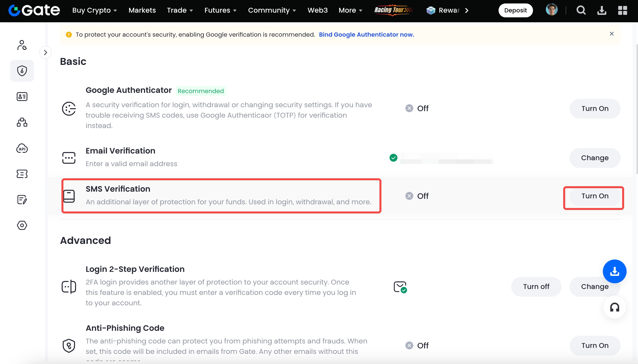Expand the Futures dropdown menu
The height and width of the screenshot is (364, 638).
click(x=220, y=10)
